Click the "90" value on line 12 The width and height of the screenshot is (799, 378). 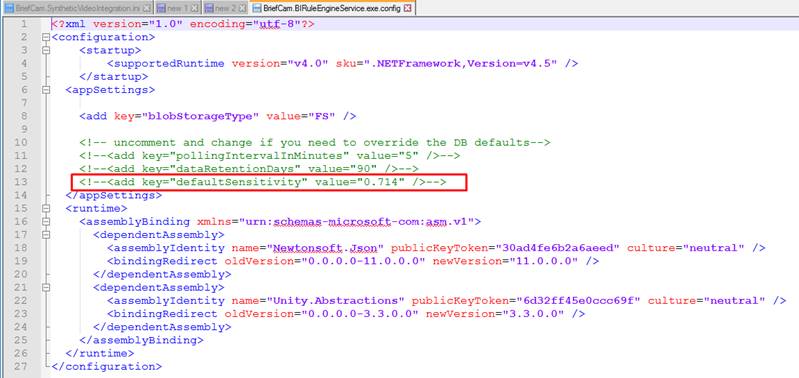(x=363, y=169)
